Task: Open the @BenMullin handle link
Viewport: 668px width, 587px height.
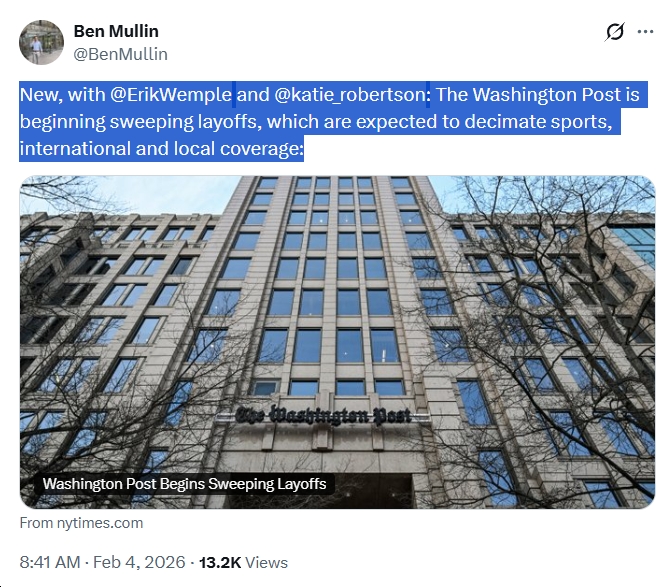Action: 121,54
